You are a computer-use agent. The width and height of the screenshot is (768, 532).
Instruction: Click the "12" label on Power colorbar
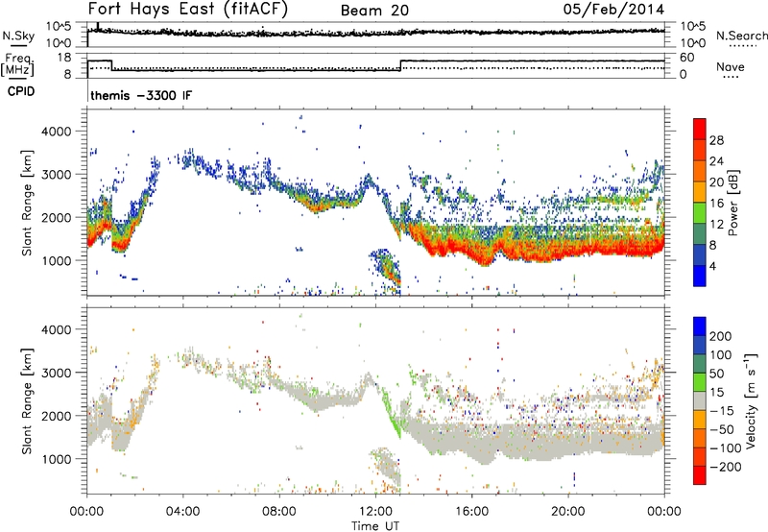pos(716,225)
